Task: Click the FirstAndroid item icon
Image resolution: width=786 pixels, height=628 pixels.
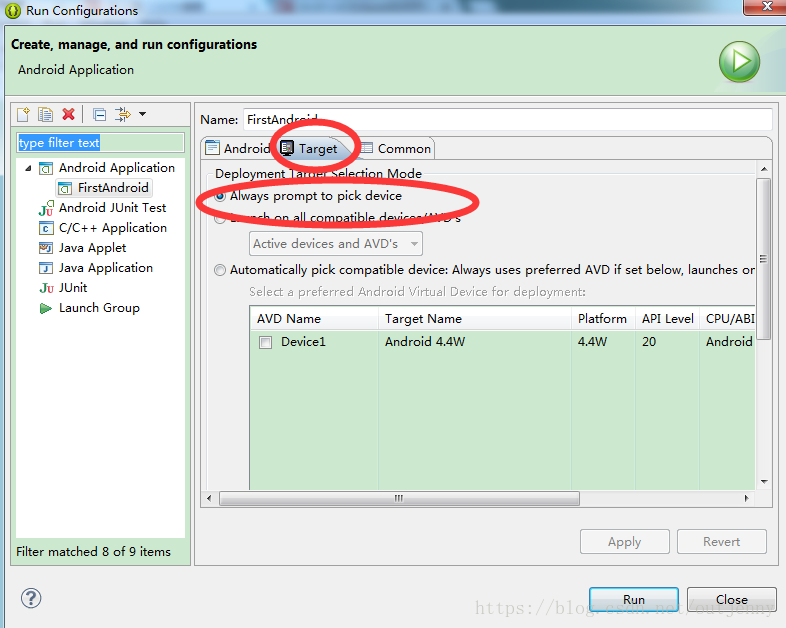Action: pos(65,188)
